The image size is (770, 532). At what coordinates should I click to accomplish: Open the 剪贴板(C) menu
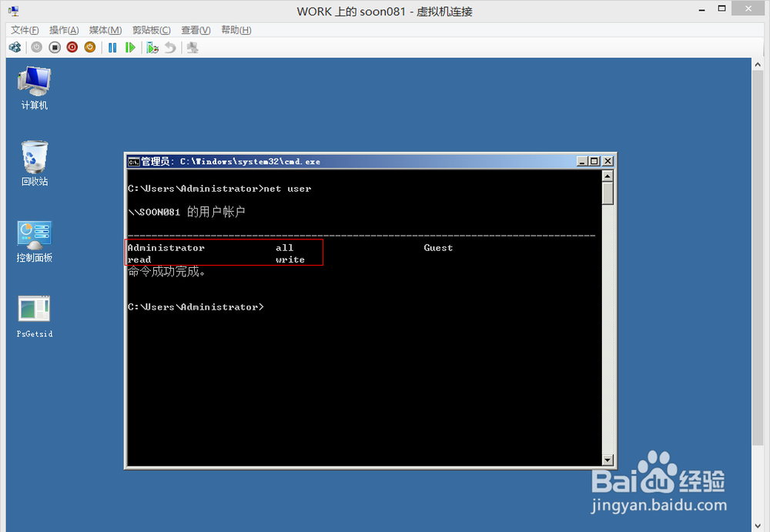[151, 30]
